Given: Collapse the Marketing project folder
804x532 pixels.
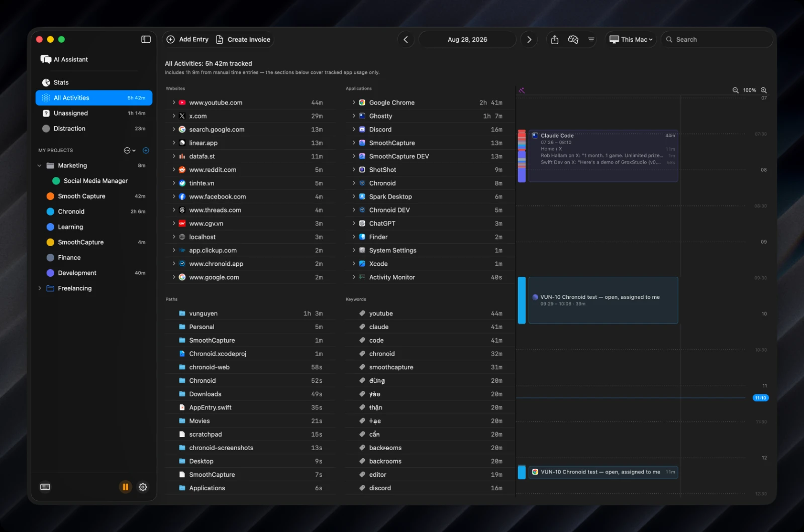Looking at the screenshot, I should tap(40, 166).
